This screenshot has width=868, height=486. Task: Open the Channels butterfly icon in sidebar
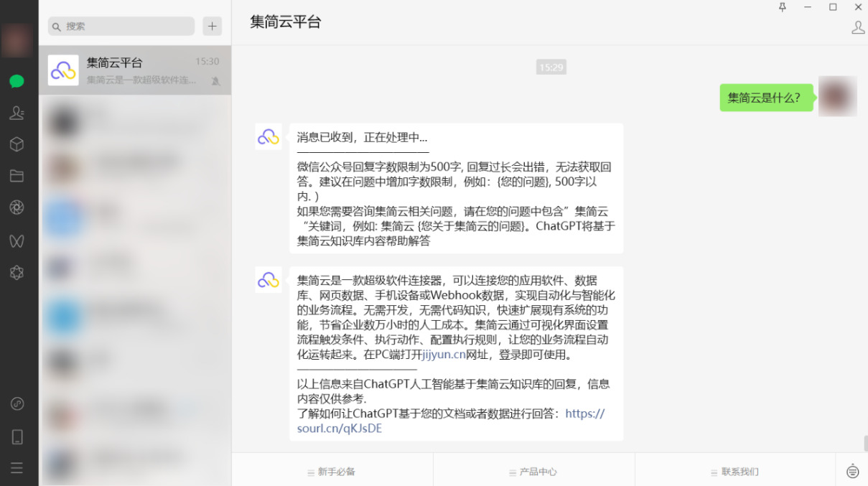(17, 240)
